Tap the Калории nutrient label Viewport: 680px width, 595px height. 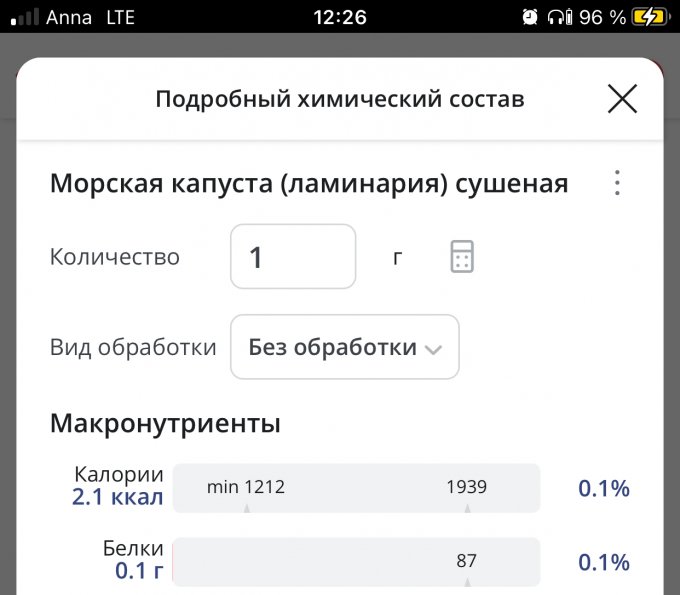[x=118, y=475]
